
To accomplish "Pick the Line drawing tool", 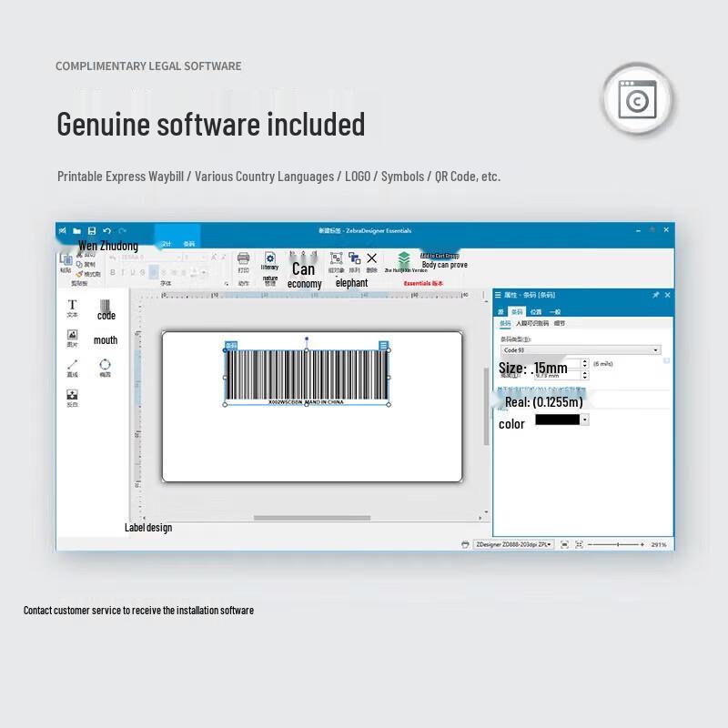I will point(73,366).
